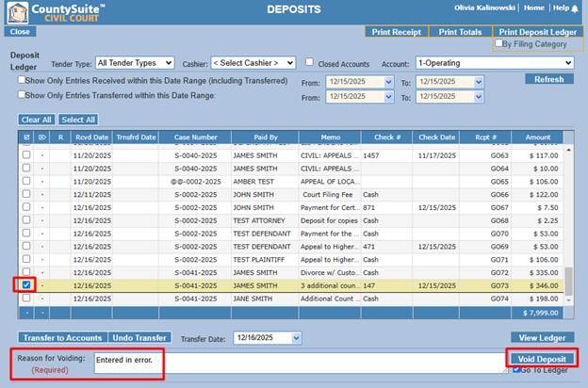Click the total $ 7,999.00 cell
Screen dimensions: 588x388
pyautogui.click(x=540, y=313)
